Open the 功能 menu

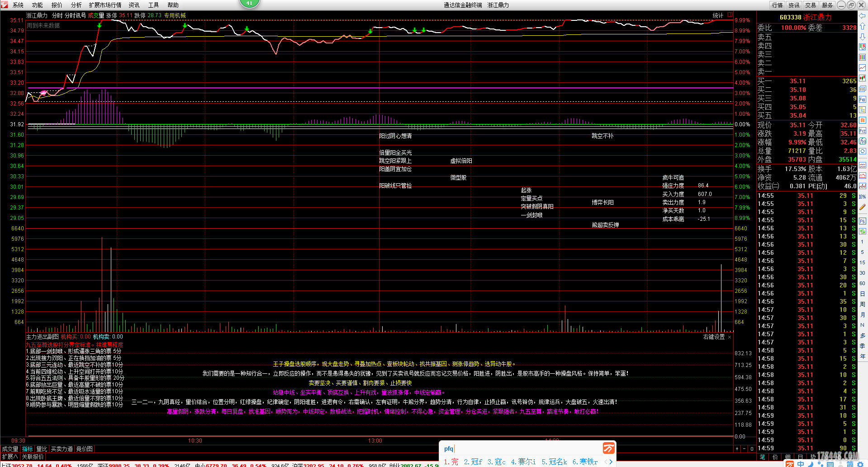click(x=38, y=5)
